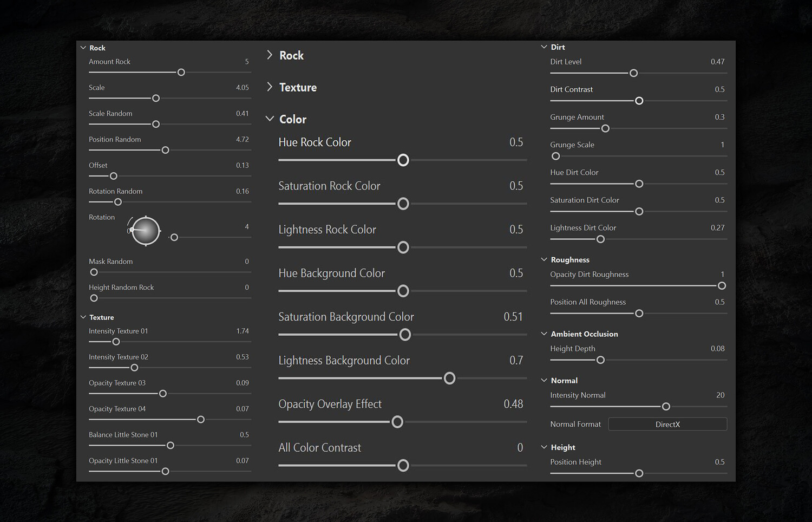Click the Intensity Texture 01 slider handle

(x=116, y=342)
